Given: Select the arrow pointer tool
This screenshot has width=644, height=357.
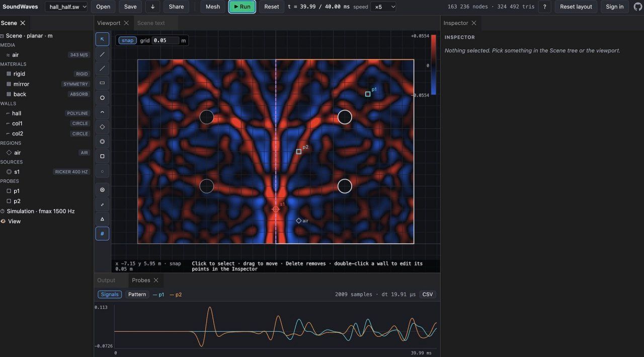Looking at the screenshot, I should click(x=102, y=39).
